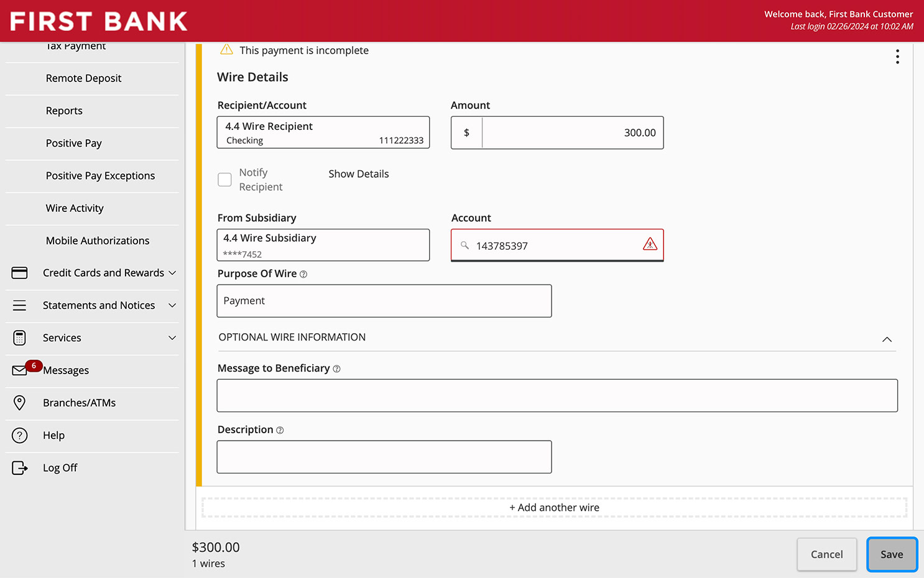924x578 pixels.
Task: Click the warning icon in the Account field
Action: [x=650, y=244]
